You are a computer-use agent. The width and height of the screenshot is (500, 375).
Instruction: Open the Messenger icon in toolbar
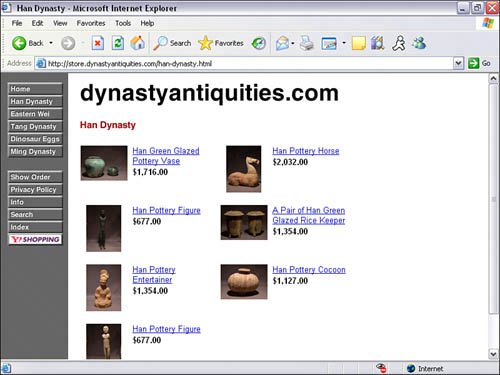[419, 43]
